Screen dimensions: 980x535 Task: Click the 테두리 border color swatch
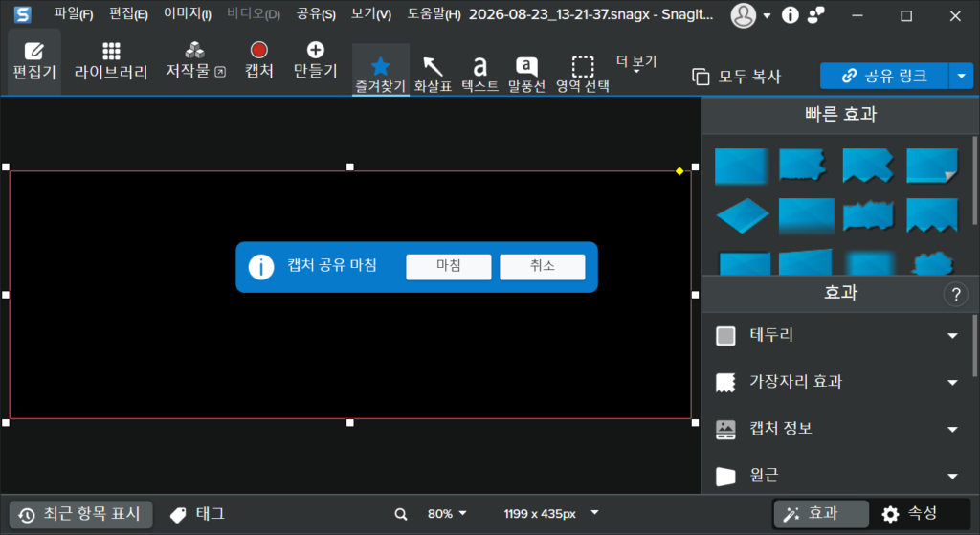click(x=725, y=336)
